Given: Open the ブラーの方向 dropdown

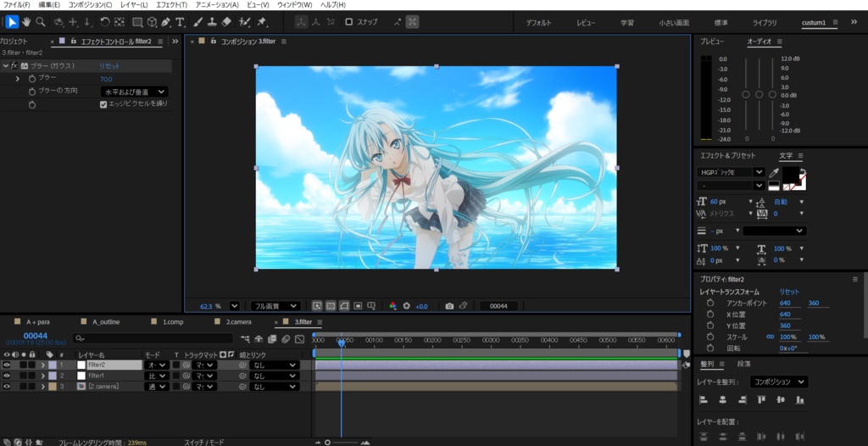Looking at the screenshot, I should [x=135, y=92].
